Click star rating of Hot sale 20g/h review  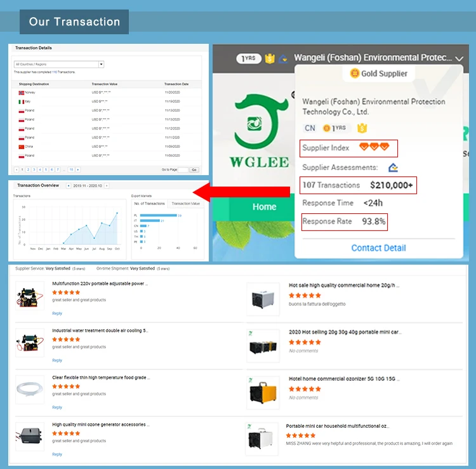coord(305,295)
